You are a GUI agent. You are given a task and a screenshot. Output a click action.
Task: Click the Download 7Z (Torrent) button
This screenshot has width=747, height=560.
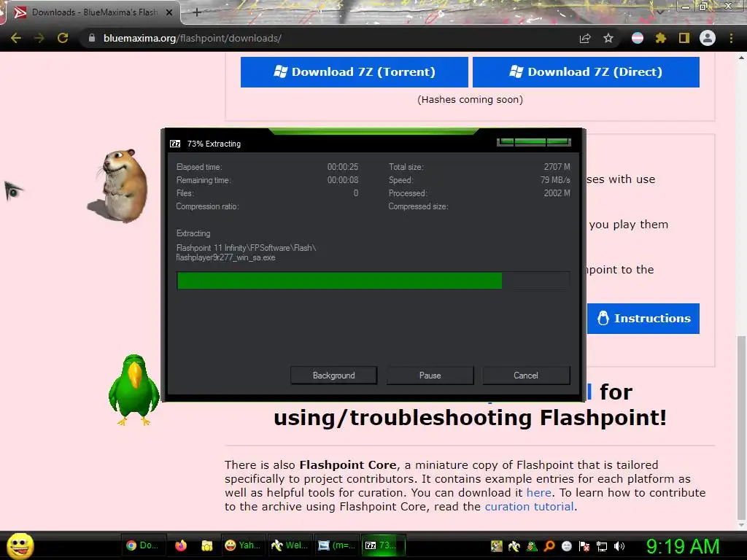(x=354, y=72)
